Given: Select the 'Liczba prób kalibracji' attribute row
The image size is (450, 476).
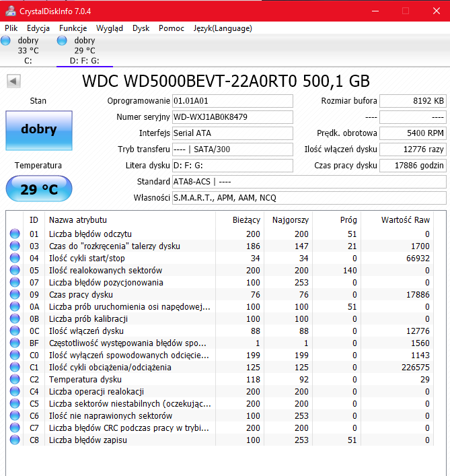Looking at the screenshot, I should pyautogui.click(x=219, y=318).
